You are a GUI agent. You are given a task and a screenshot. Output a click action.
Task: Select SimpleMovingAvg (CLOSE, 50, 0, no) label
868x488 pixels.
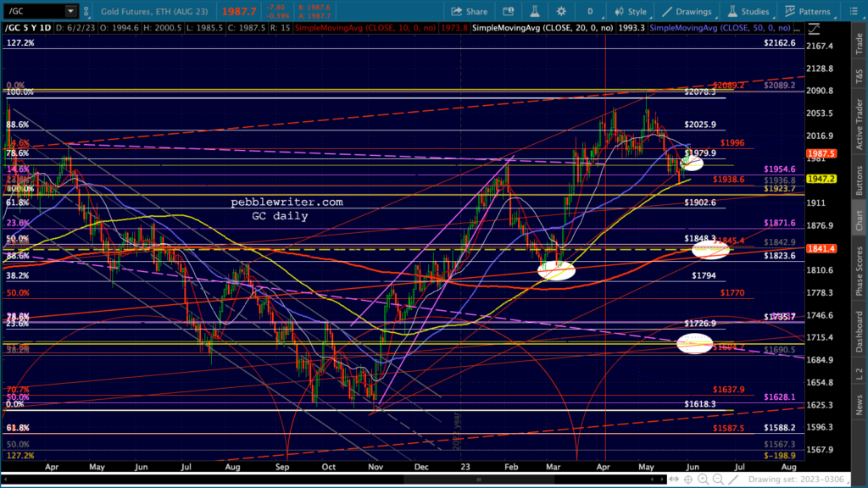click(721, 28)
